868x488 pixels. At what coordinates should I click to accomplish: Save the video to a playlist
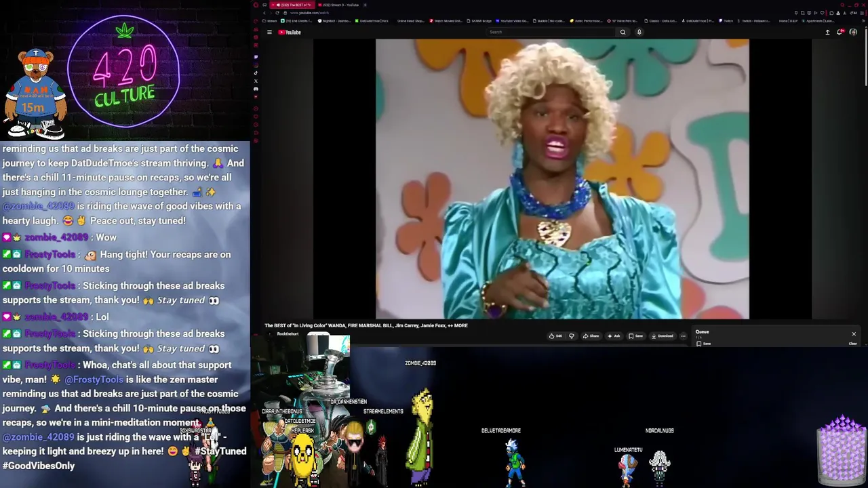click(x=636, y=336)
